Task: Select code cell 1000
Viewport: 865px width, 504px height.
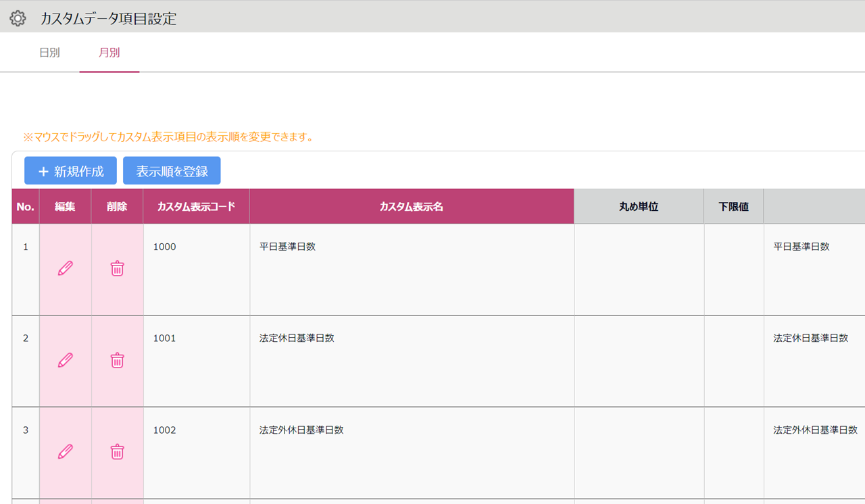Action: pyautogui.click(x=197, y=270)
